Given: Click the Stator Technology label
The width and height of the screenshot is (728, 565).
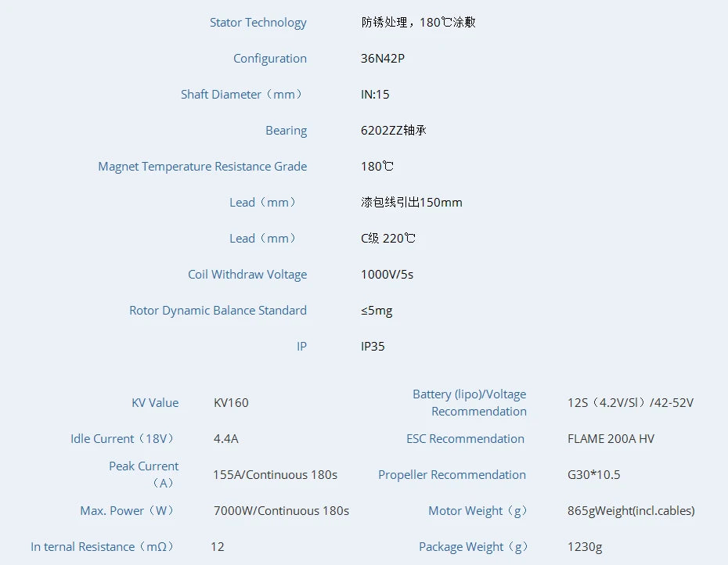Looking at the screenshot, I should pyautogui.click(x=258, y=23).
